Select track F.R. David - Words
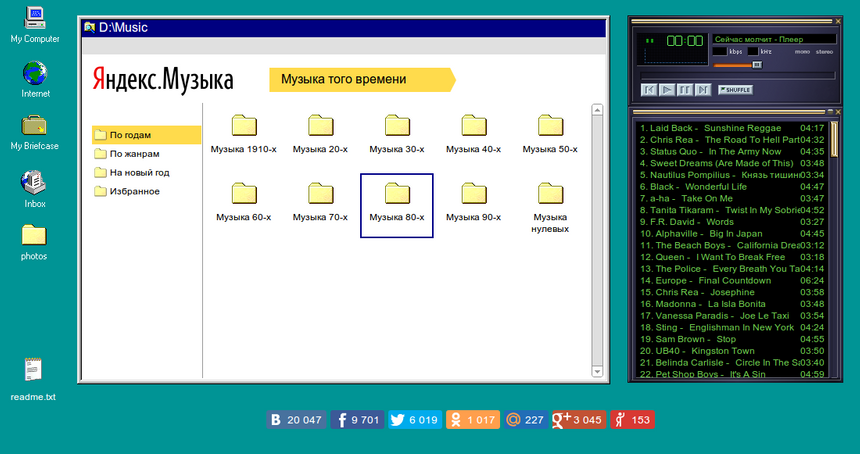The height and width of the screenshot is (454, 860). pyautogui.click(x=732, y=222)
